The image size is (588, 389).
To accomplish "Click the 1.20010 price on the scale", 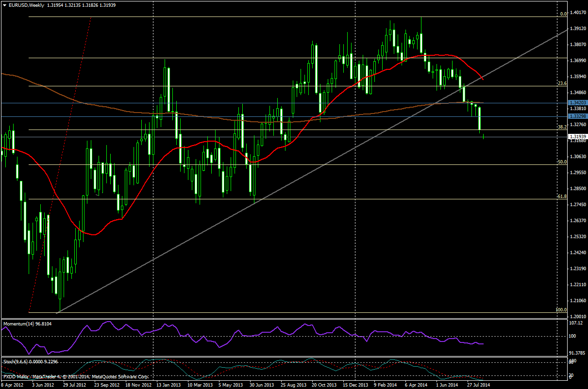I will 577,316.
